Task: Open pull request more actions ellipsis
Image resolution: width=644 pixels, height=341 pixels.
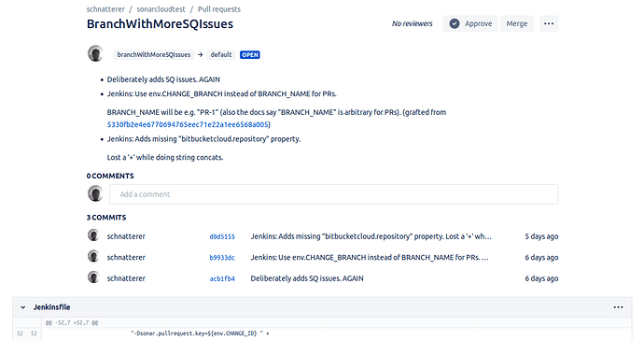Action: pos(549,24)
